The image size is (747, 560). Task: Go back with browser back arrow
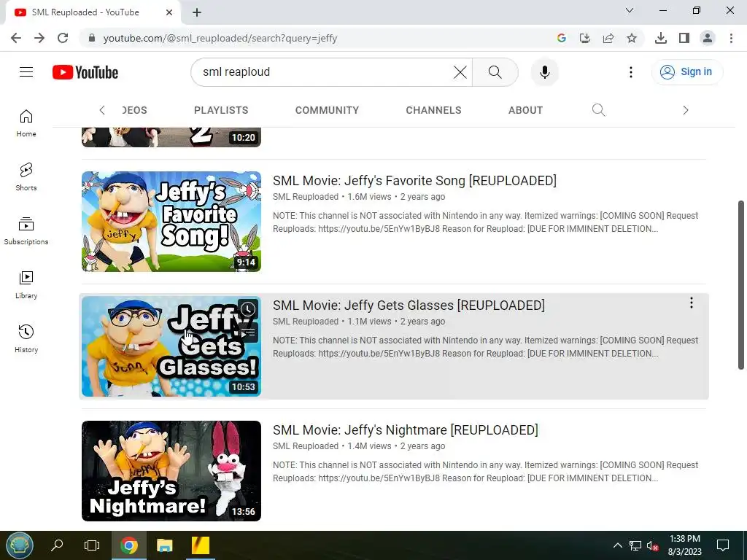[x=16, y=38]
